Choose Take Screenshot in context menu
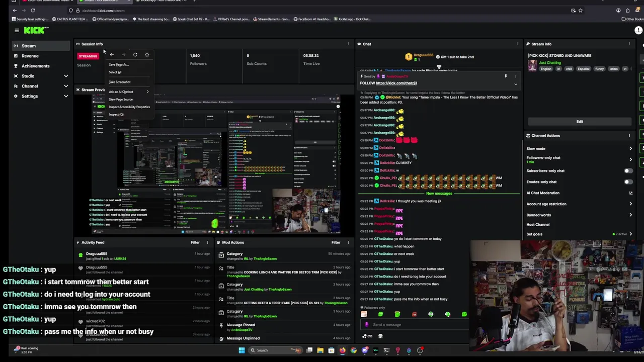The image size is (644, 362). click(129, 82)
